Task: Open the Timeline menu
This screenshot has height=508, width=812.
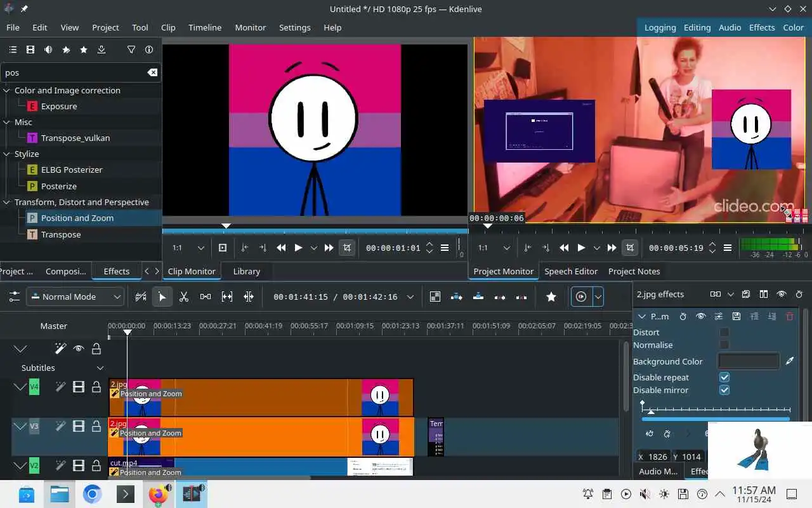Action: (204, 27)
